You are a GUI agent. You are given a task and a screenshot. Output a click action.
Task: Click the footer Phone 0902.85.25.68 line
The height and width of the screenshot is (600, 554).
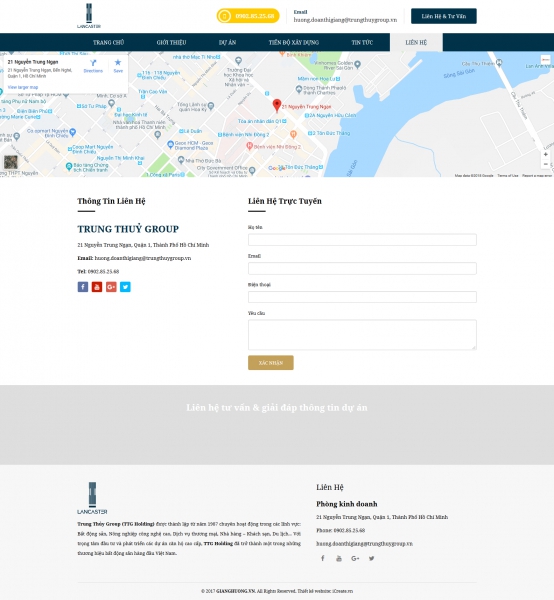click(341, 530)
